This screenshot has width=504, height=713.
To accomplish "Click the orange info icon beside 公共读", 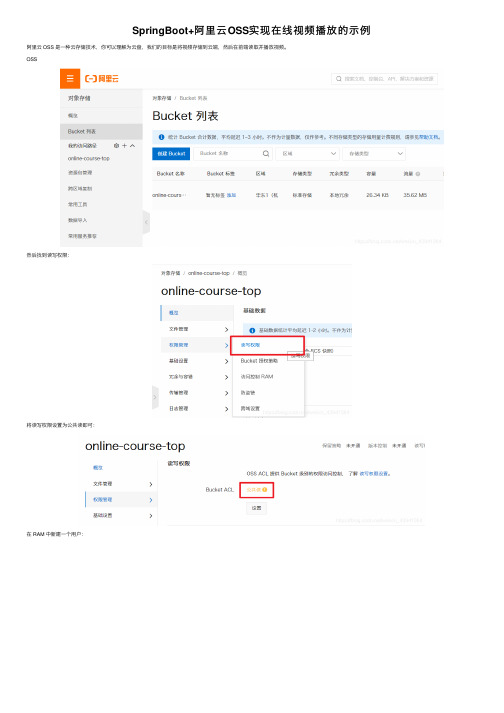I will [264, 490].
